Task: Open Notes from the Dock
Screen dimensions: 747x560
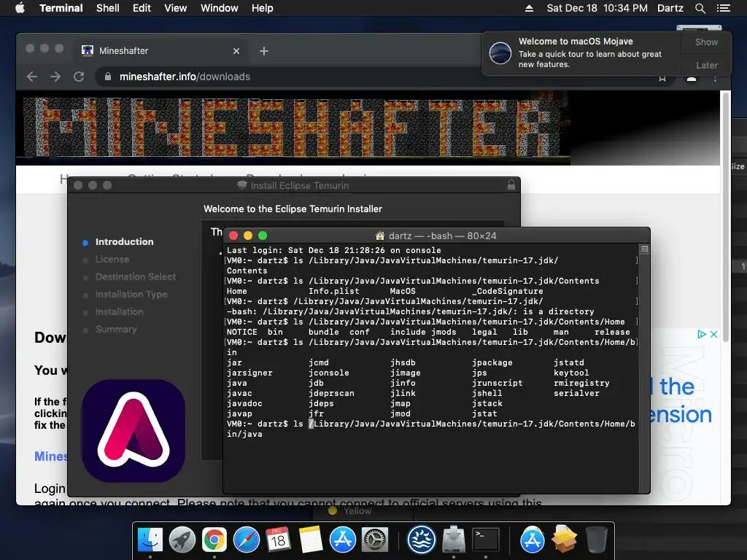Action: pyautogui.click(x=310, y=540)
